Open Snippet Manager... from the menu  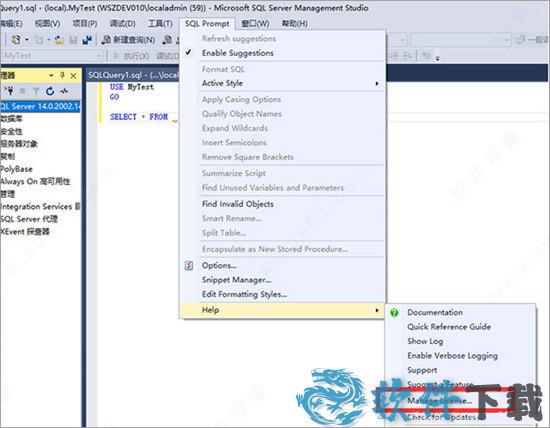coord(236,280)
